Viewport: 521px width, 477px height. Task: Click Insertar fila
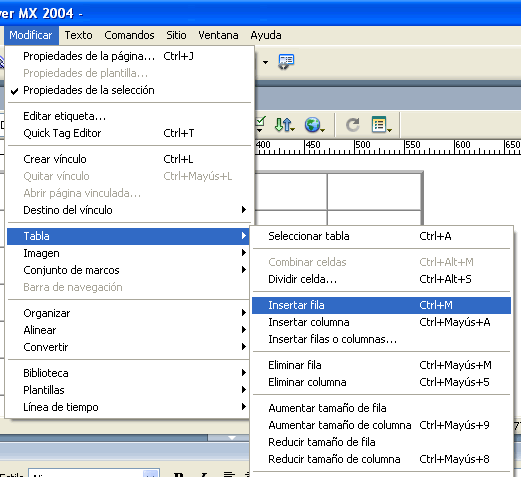[x=381, y=305]
